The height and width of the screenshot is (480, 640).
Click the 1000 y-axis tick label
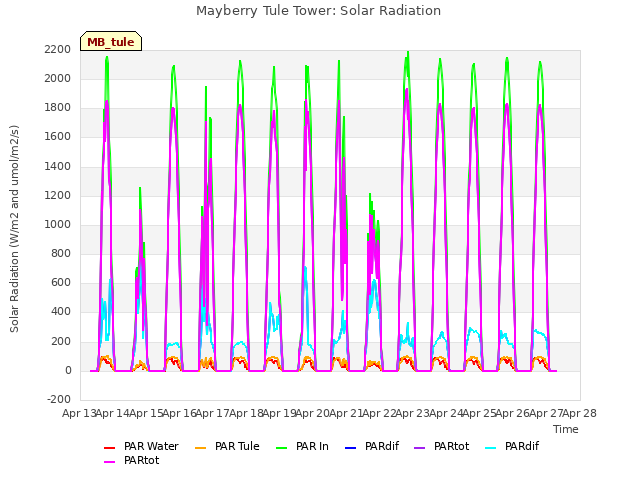pyautogui.click(x=58, y=224)
